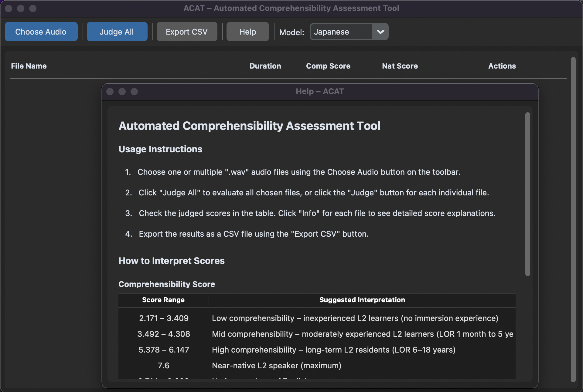
Task: Click the Help window vertical scrollbar
Action: [528, 194]
